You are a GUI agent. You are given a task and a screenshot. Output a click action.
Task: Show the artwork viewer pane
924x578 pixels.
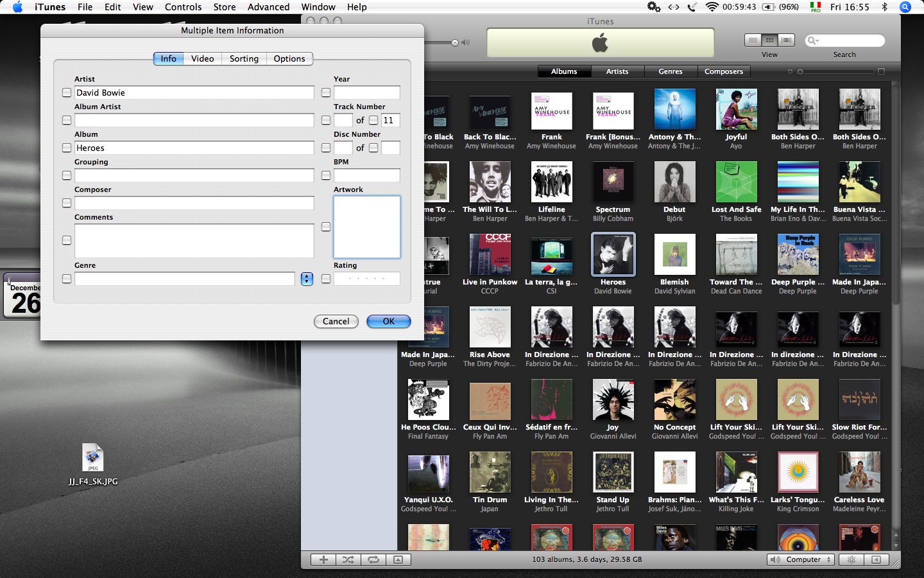coord(398,560)
